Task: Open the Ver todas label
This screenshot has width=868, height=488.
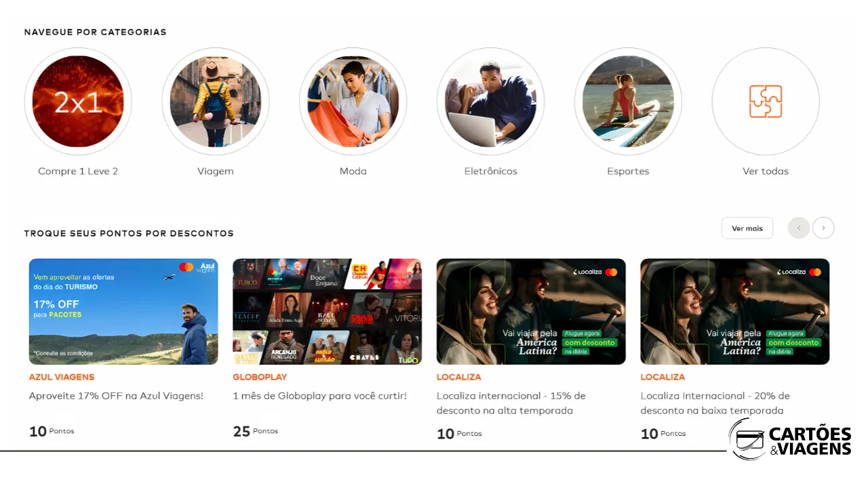Action: tap(766, 171)
